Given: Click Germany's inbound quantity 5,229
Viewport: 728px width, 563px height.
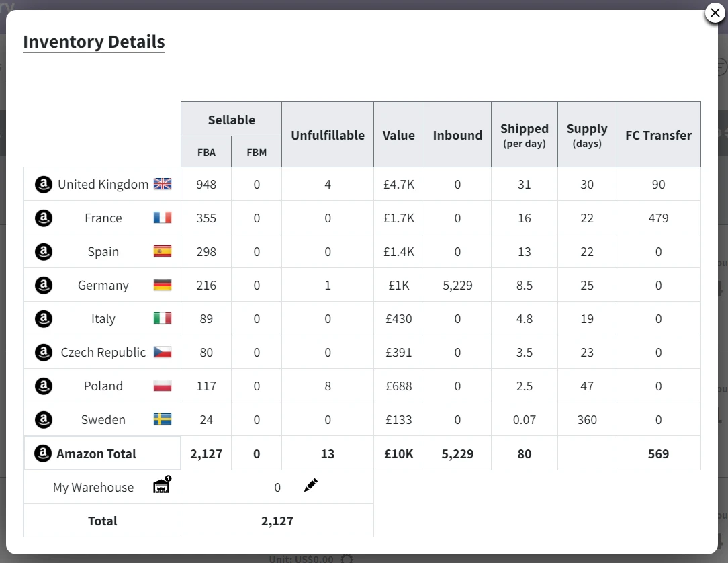Looking at the screenshot, I should 458,286.
